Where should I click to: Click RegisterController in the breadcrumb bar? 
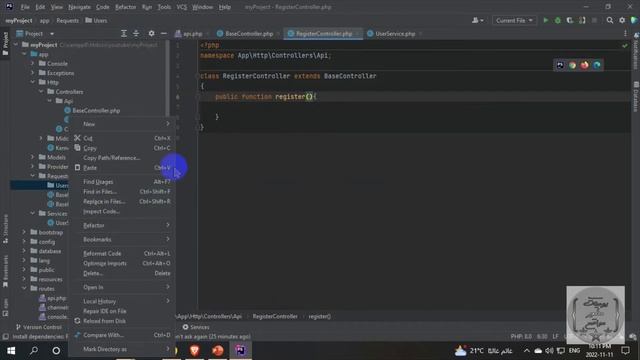pos(275,316)
